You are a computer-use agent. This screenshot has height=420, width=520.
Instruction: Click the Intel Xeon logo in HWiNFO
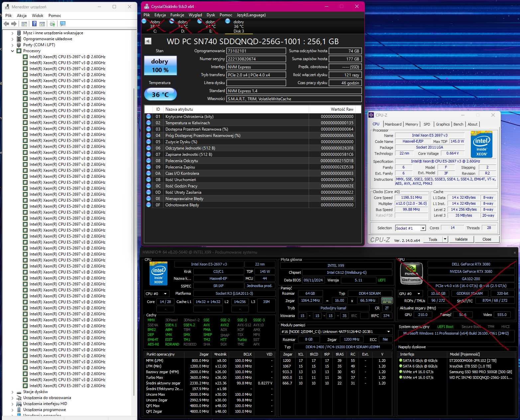click(x=158, y=274)
